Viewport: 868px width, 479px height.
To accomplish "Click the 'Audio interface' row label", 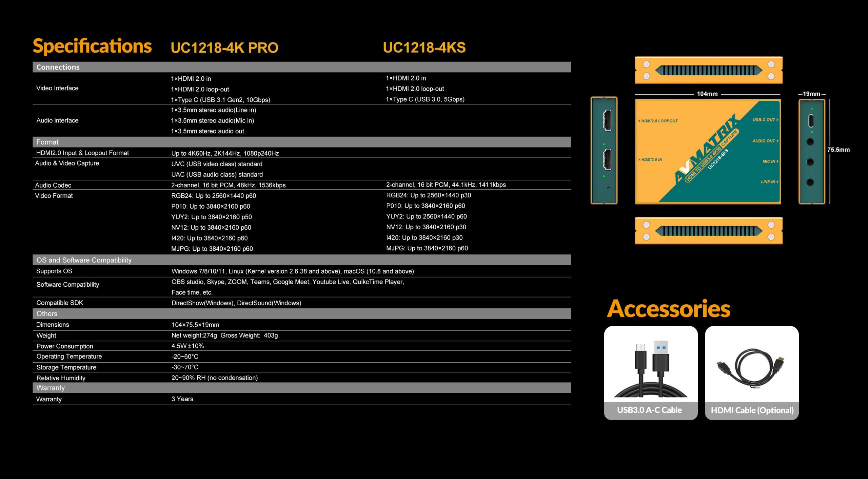I will [x=57, y=120].
